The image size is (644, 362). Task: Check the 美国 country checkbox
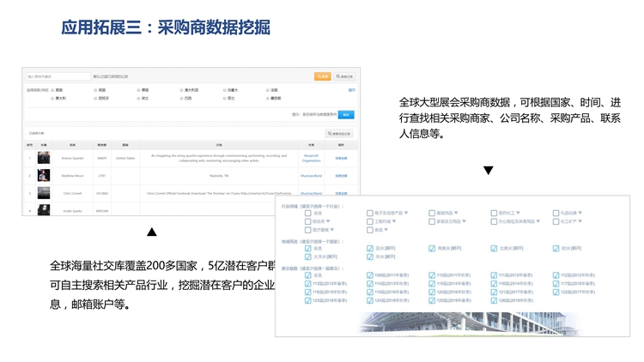point(52,89)
